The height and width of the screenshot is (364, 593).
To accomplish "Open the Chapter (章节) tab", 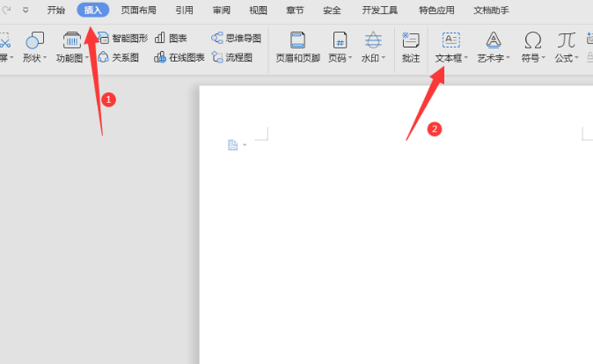I will pos(295,11).
